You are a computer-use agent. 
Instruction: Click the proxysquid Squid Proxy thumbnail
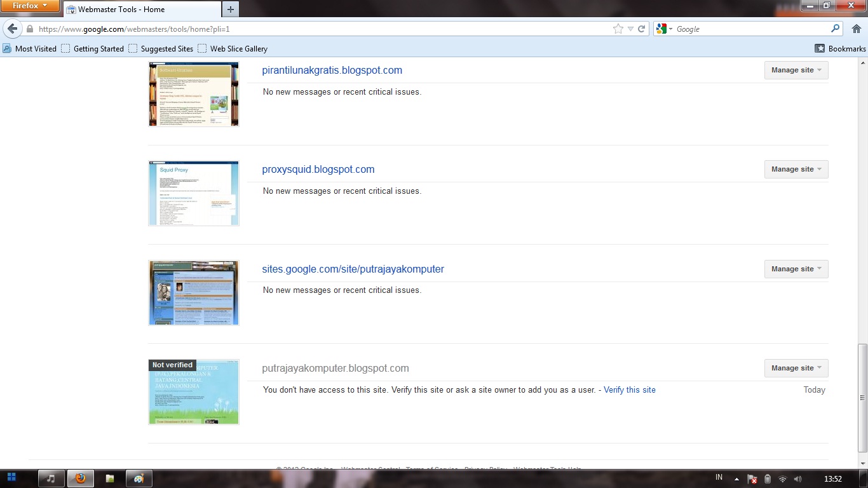pyautogui.click(x=194, y=193)
